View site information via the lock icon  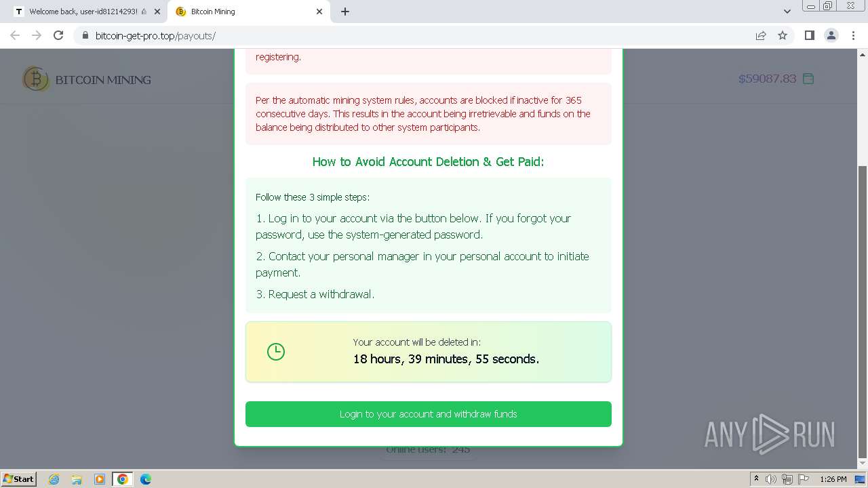tap(85, 35)
